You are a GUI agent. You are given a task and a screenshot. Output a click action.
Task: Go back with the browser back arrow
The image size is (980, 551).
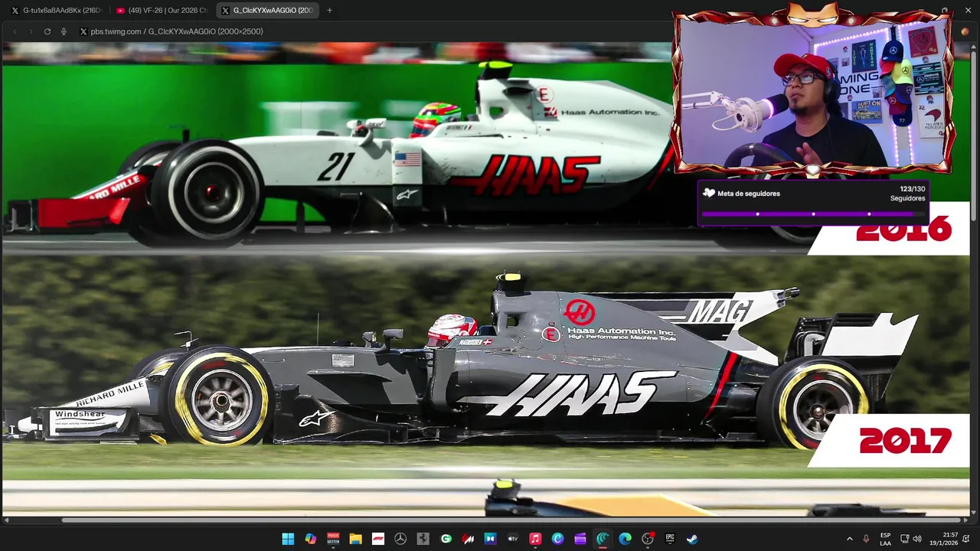pos(15,31)
